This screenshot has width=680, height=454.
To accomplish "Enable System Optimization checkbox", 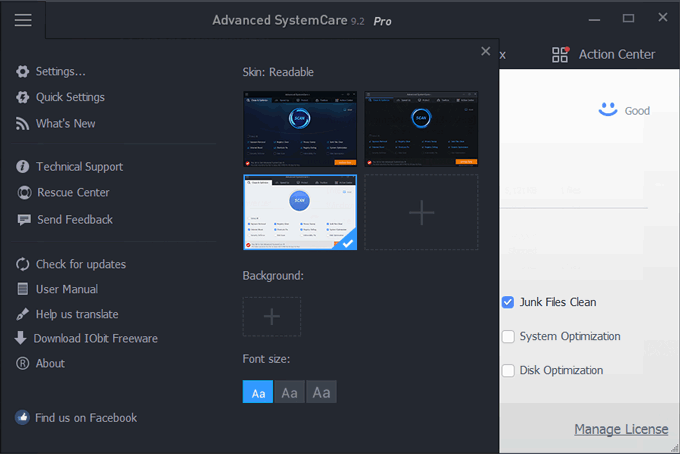I will click(x=508, y=336).
